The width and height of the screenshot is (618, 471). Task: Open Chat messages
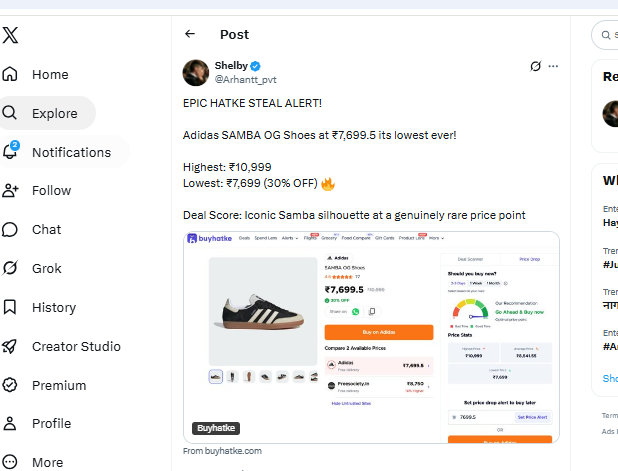(32, 229)
